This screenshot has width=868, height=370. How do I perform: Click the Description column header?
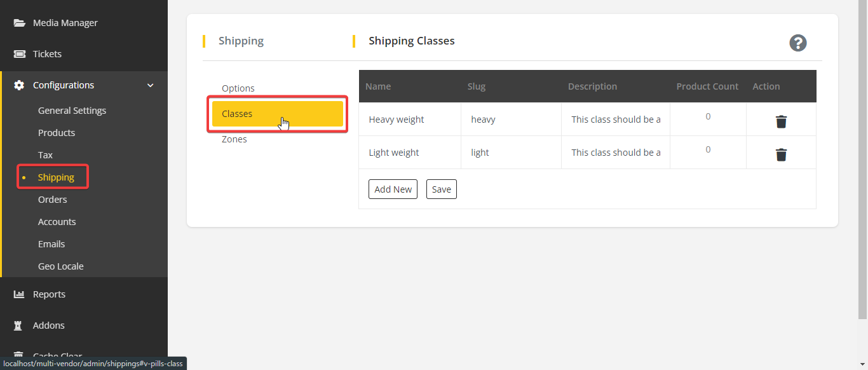click(x=592, y=86)
